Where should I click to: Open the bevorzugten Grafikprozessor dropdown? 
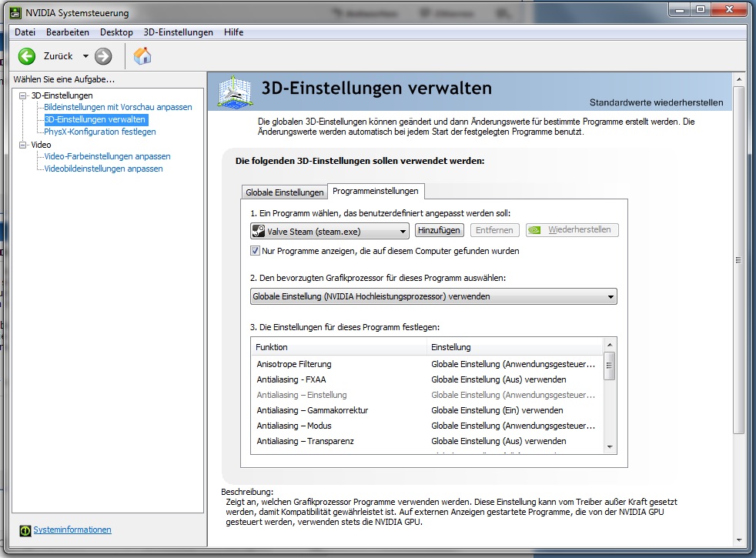point(433,296)
